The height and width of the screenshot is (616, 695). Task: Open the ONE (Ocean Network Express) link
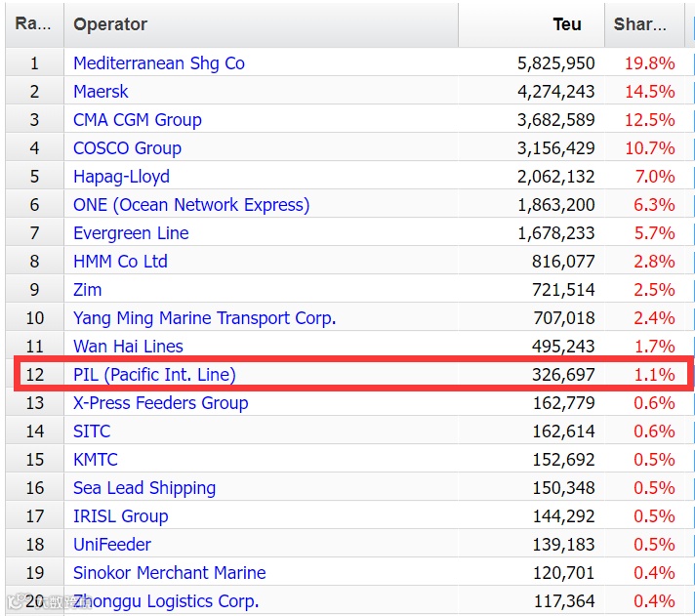pyautogui.click(x=191, y=205)
